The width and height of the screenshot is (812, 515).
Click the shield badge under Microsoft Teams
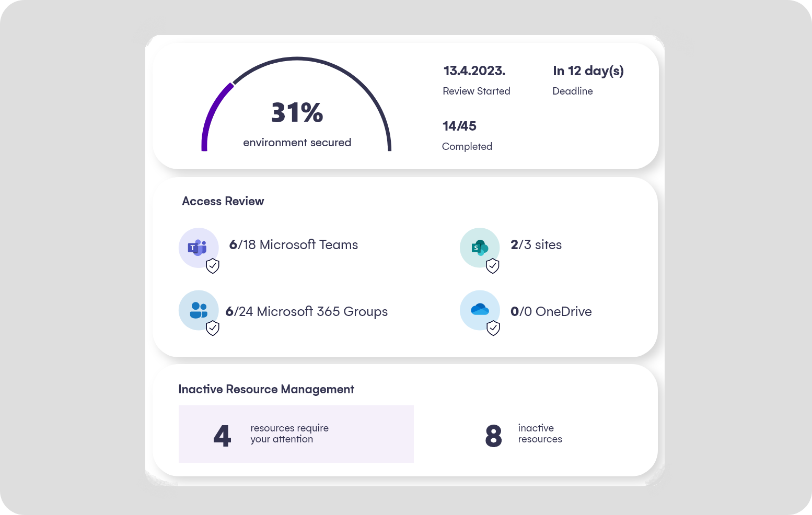click(212, 266)
